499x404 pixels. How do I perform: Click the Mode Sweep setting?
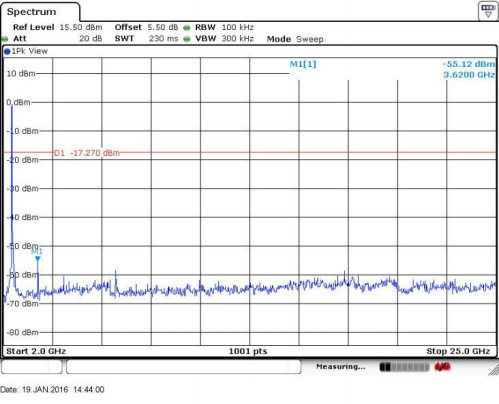pyautogui.click(x=295, y=39)
